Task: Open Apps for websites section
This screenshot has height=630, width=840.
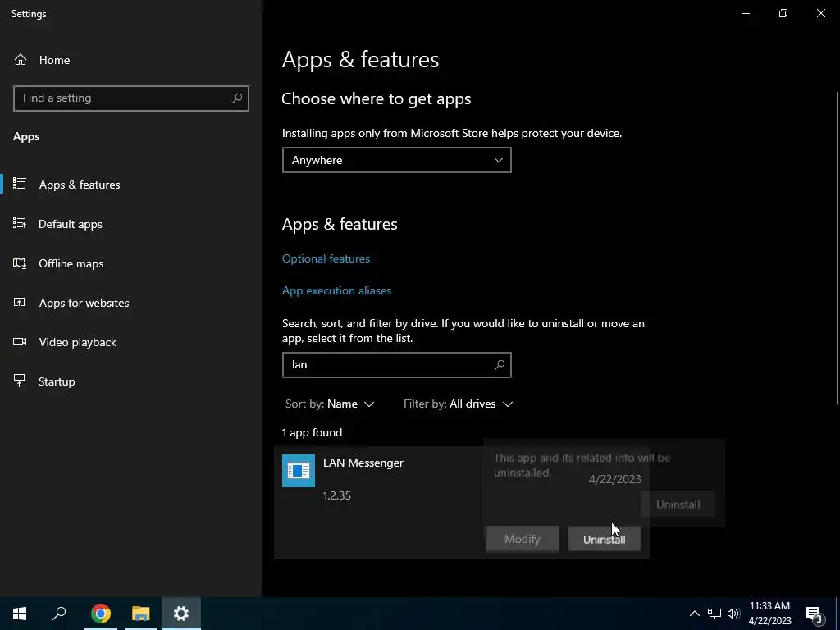Action: [84, 303]
